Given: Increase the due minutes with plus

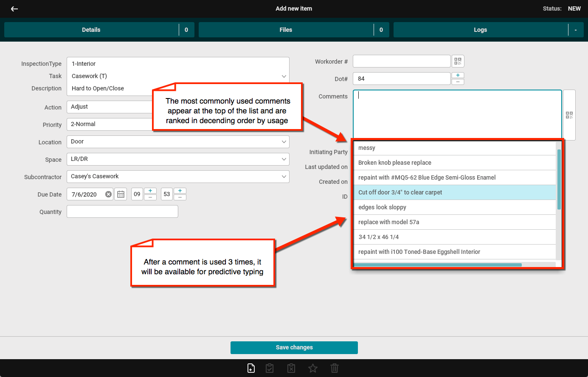Looking at the screenshot, I should coord(180,191).
